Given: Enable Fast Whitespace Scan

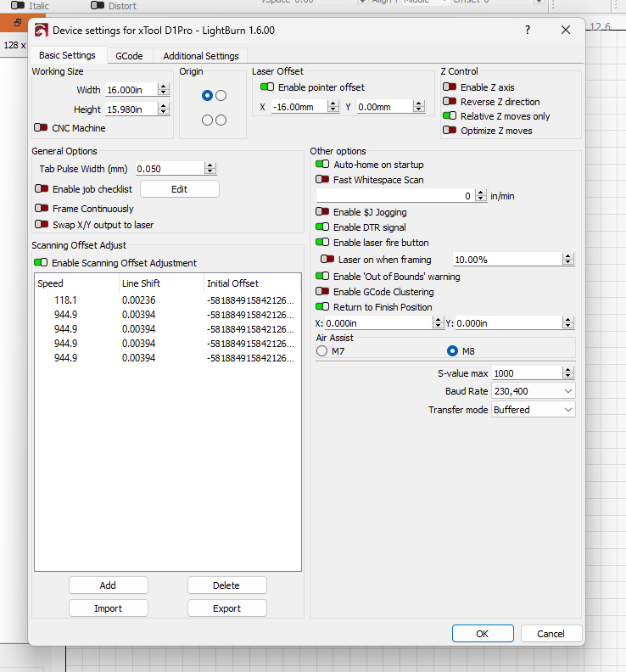Looking at the screenshot, I should point(322,180).
